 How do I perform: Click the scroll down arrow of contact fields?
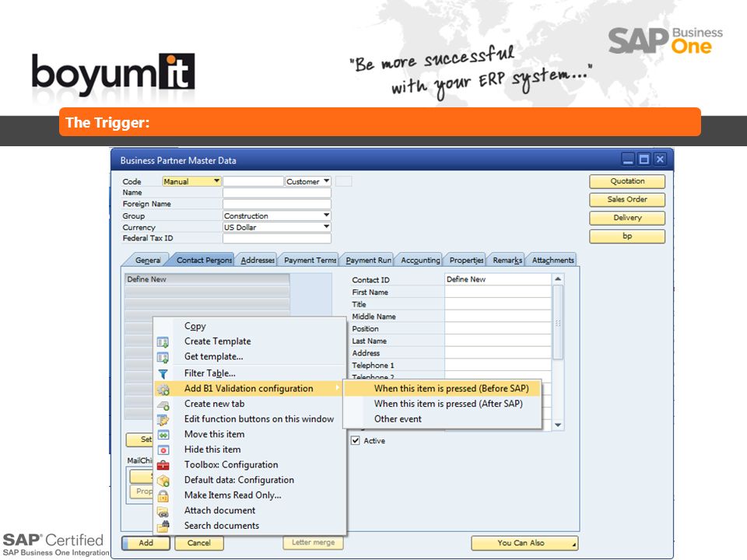(x=558, y=425)
